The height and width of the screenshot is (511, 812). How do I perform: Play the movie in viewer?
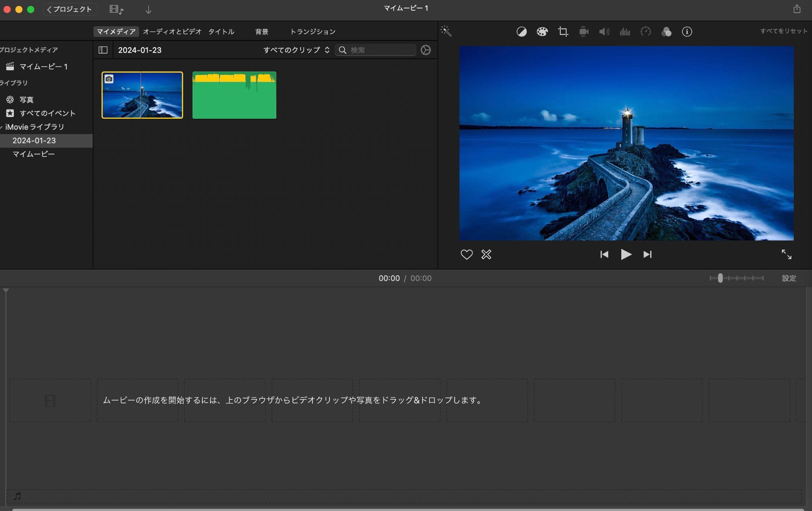pyautogui.click(x=626, y=254)
